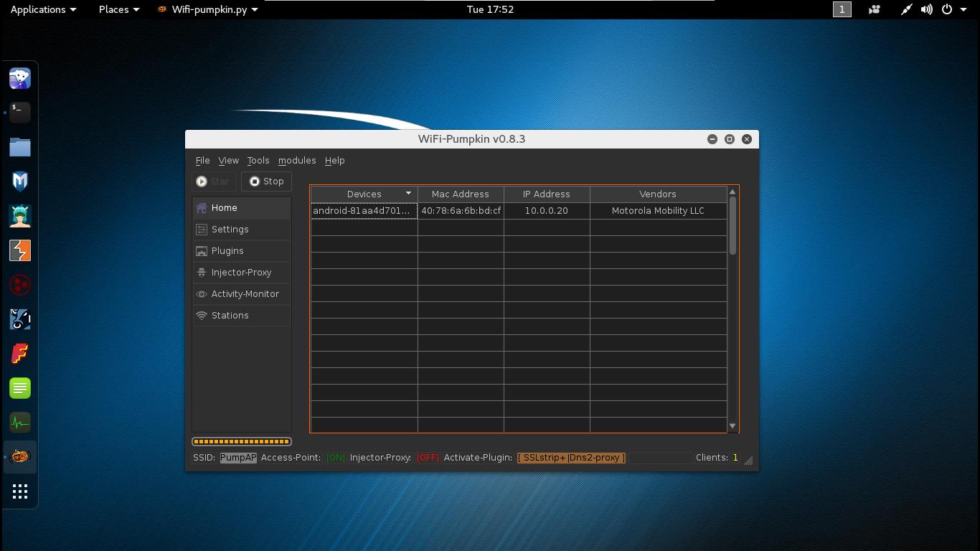The width and height of the screenshot is (980, 551).
Task: Switch to Activity-Monitor tab
Action: tap(242, 294)
